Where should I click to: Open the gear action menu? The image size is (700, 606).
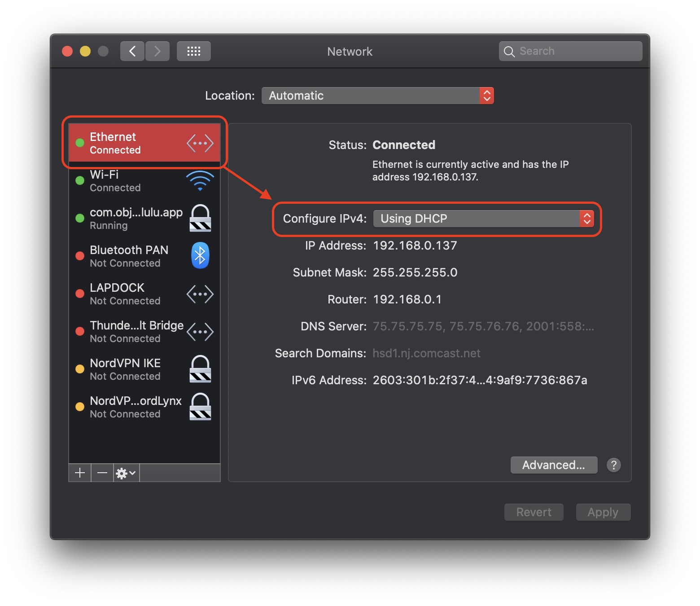tap(126, 473)
